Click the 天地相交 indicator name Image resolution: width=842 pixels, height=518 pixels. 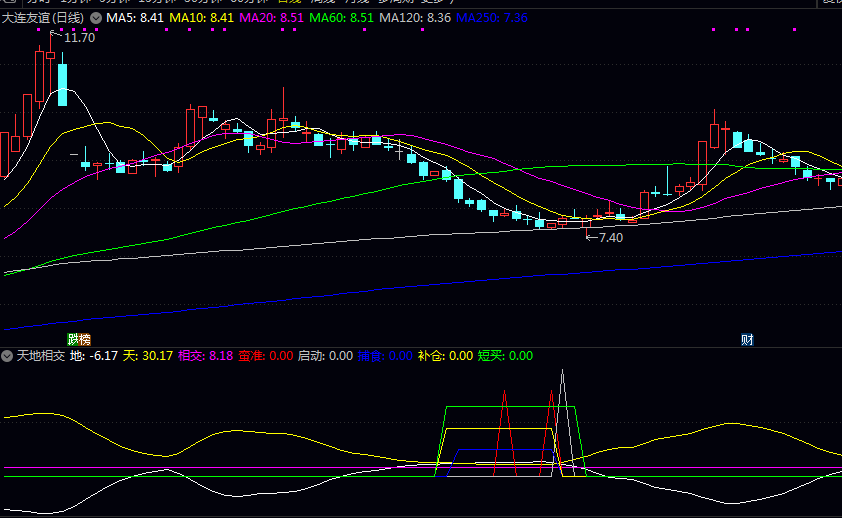(x=41, y=356)
